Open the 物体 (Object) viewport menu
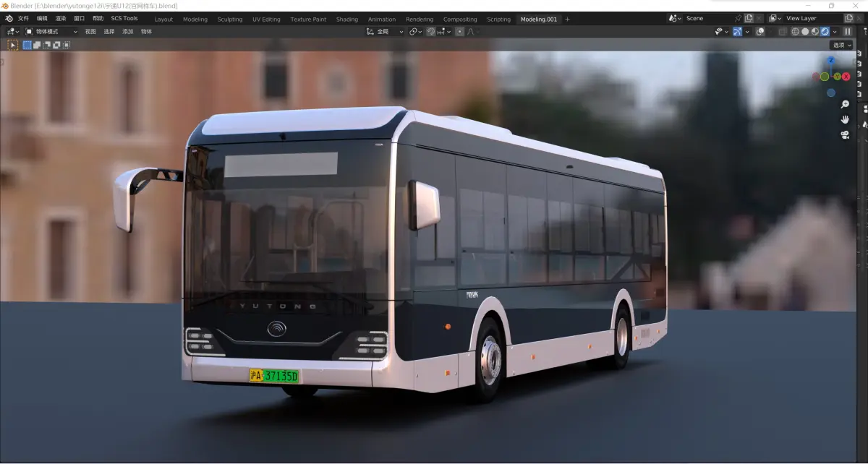 coord(147,32)
